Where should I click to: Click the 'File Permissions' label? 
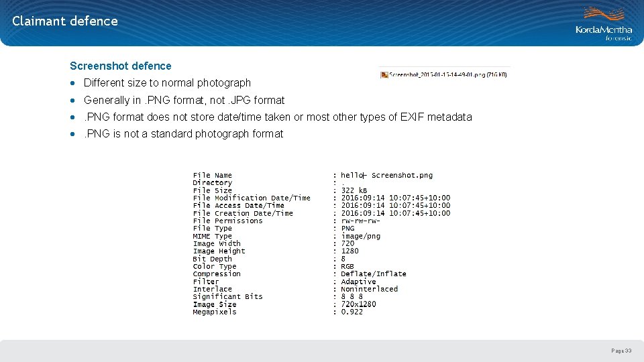pos(227,221)
